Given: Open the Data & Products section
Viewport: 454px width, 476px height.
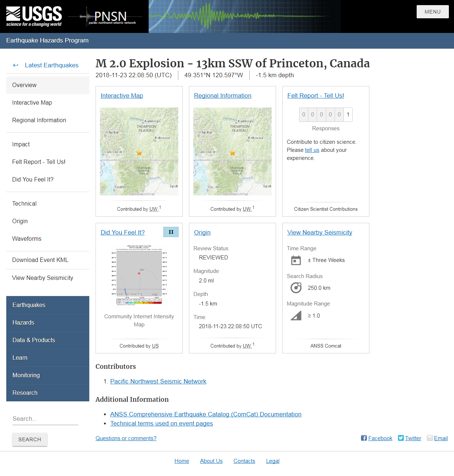Looking at the screenshot, I should [34, 340].
